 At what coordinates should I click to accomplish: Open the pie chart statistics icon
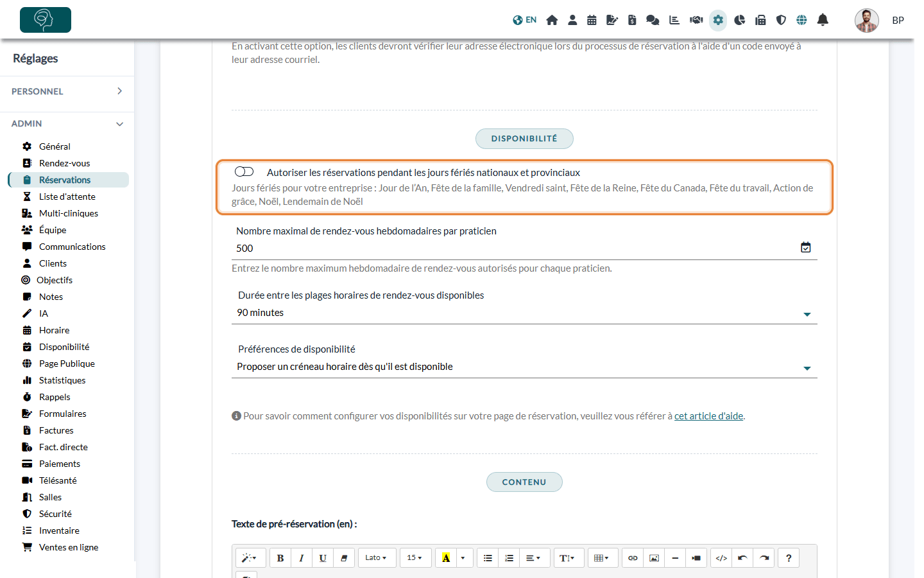pos(739,20)
